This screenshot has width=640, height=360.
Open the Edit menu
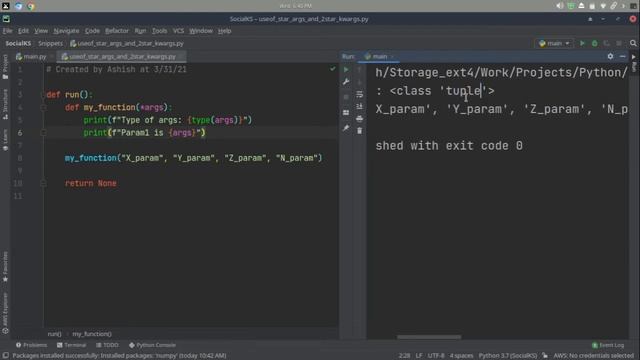coord(23,31)
